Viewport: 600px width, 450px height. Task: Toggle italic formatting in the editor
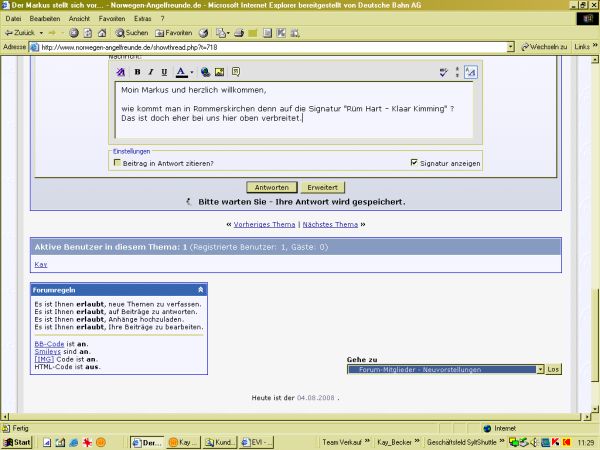tap(150, 72)
